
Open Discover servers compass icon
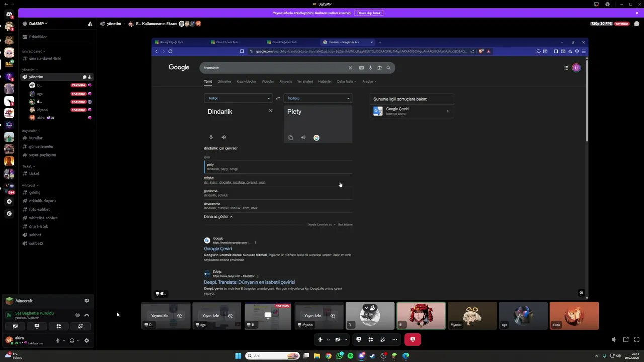[9, 213]
